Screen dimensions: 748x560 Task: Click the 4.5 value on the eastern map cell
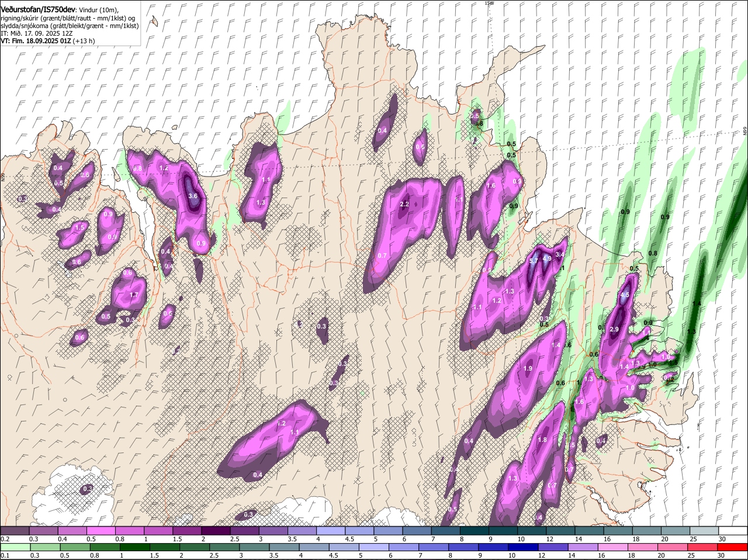coord(625,295)
